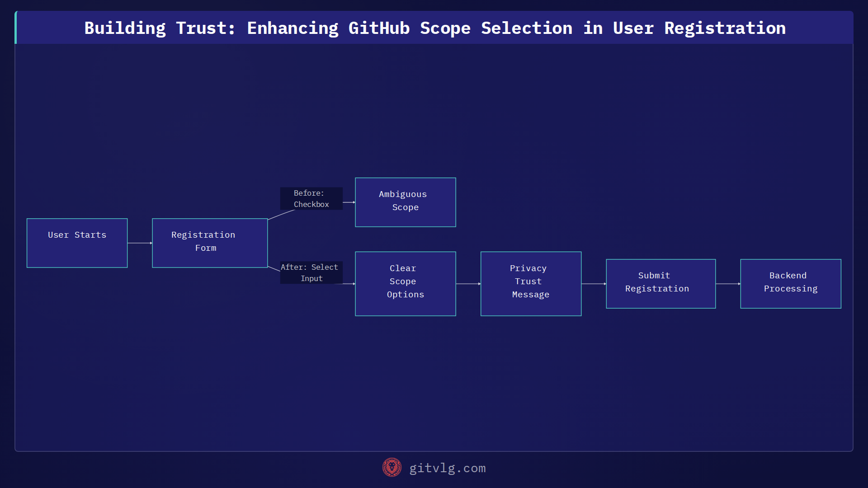Click the Ambiguous Scope node

pos(405,202)
